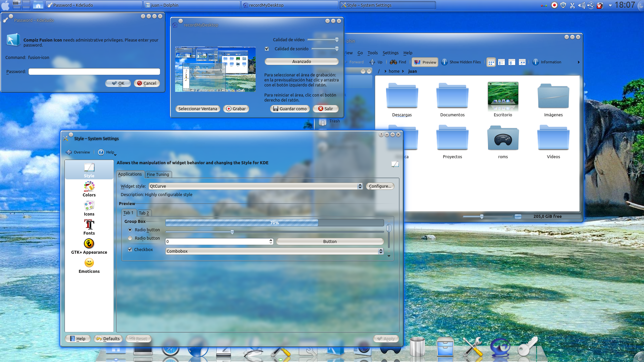Open the Colors settings module
644x362 pixels.
point(89,189)
